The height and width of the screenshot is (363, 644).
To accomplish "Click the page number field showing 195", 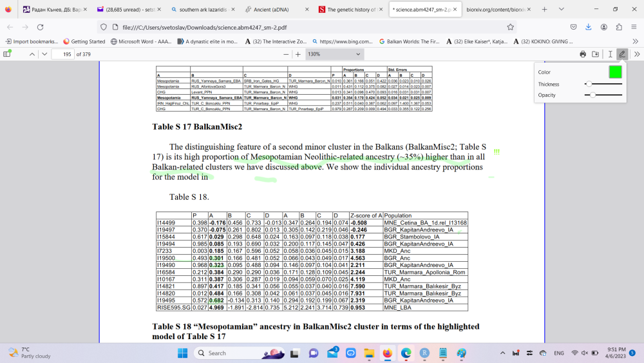I will tap(62, 54).
